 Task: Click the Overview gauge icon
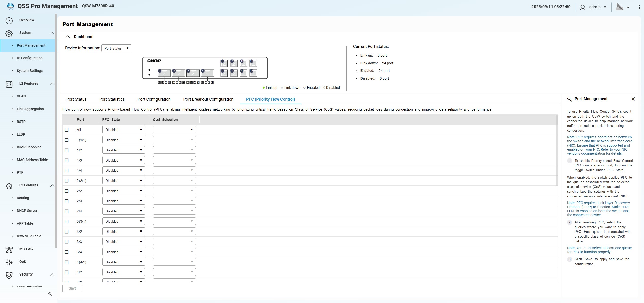point(9,21)
